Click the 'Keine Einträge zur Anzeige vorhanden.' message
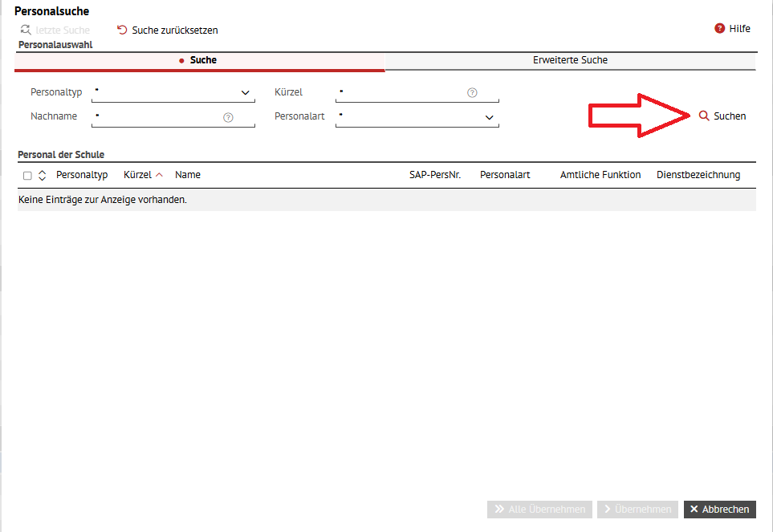The height and width of the screenshot is (532, 773). click(x=103, y=200)
